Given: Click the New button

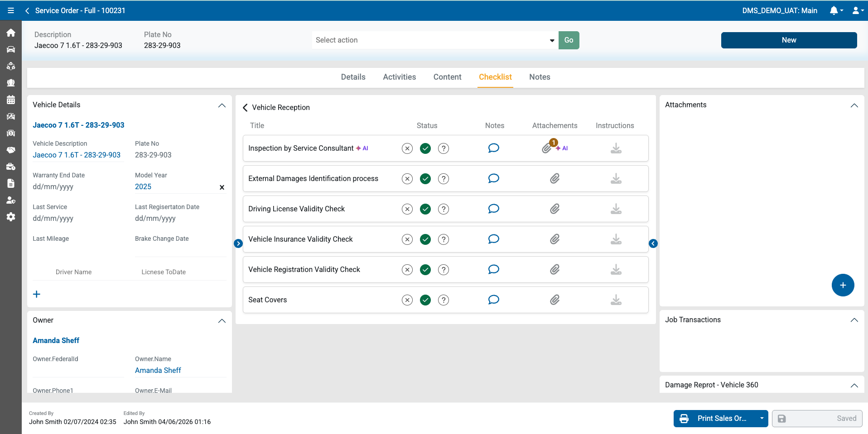Looking at the screenshot, I should 789,40.
